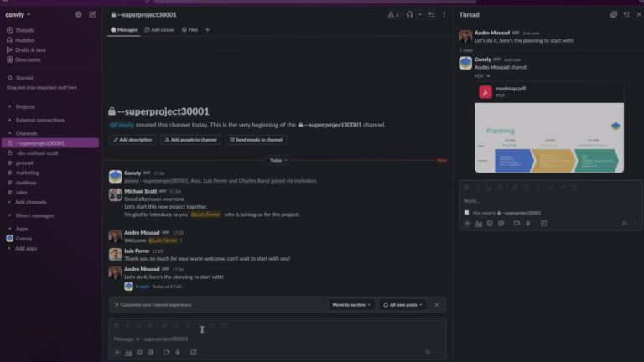
Task: Add a new tab with plus icon
Action: pos(207,30)
